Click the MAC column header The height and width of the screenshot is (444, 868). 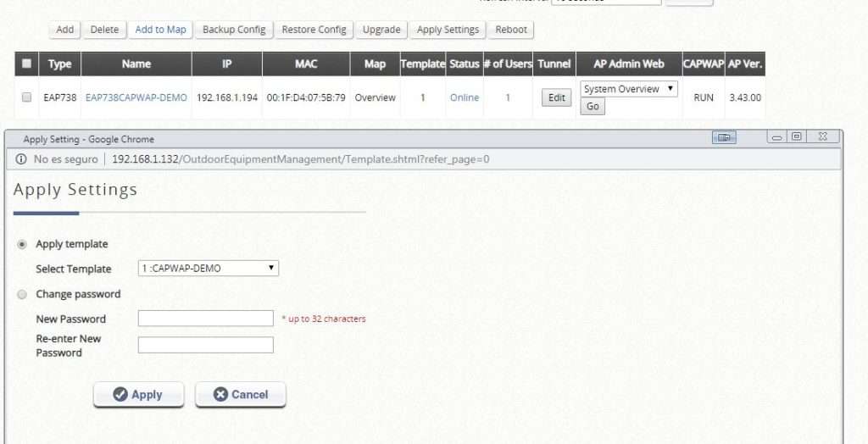306,64
